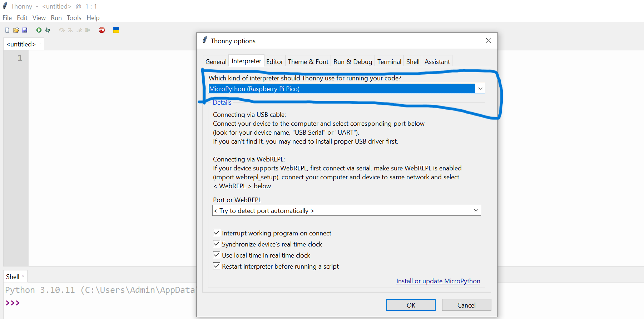Viewport: 644px width, 319px height.
Task: Click the Thonny feather icon in title bar
Action: 5,6
